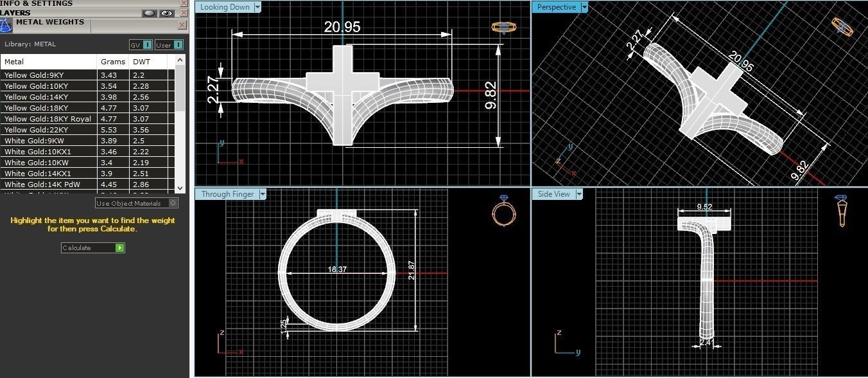Click the 5.53 grams value cell
868x378 pixels.
[114, 130]
